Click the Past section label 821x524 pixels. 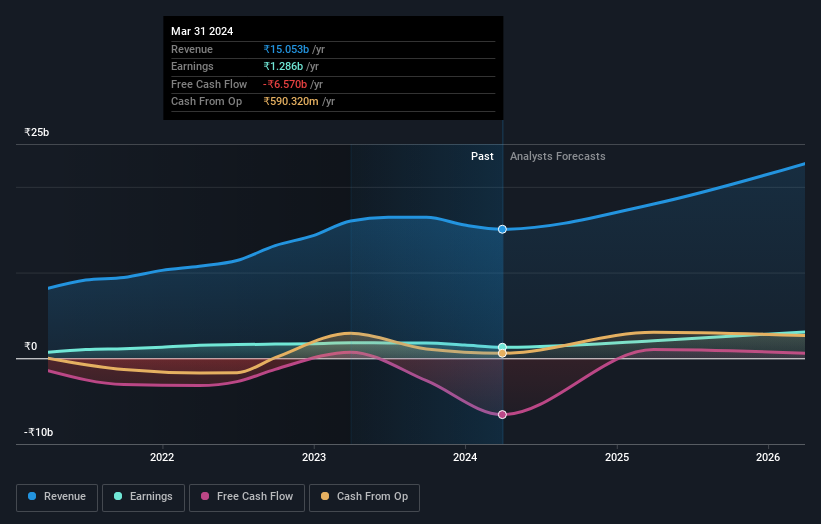click(482, 156)
